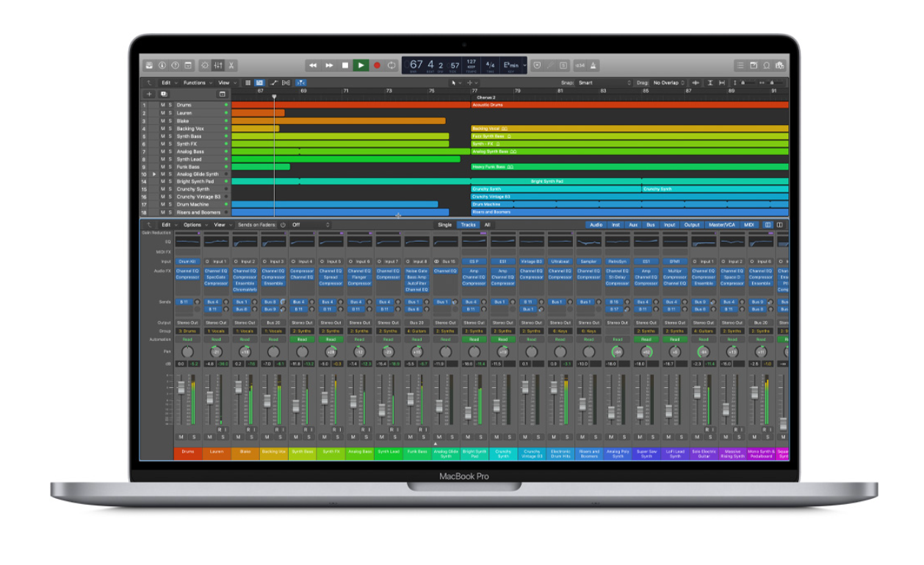924x565 pixels.
Task: Click the Fast Forward transport button
Action: [x=329, y=65]
